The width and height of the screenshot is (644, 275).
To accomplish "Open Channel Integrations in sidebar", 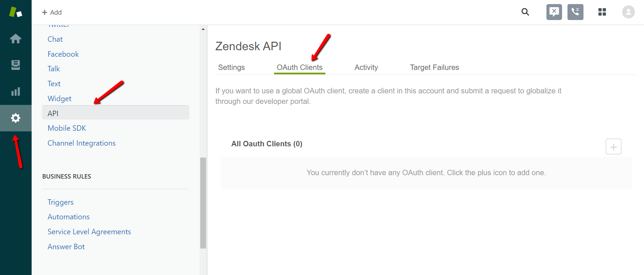I will (82, 143).
